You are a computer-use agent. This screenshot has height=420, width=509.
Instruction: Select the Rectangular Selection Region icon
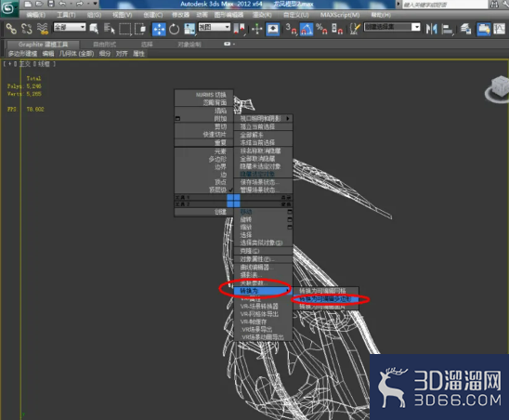(x=125, y=29)
